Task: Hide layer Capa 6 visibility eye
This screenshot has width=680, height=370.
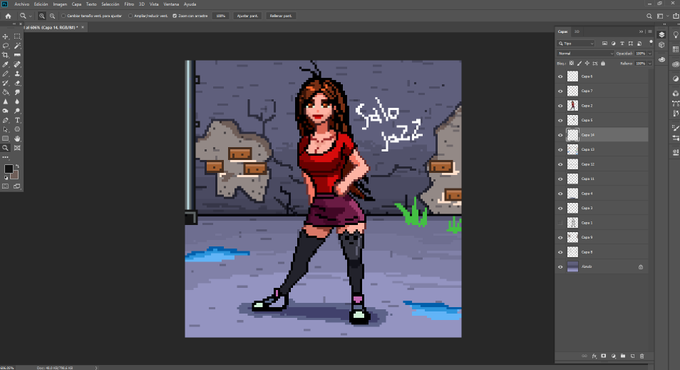Action: click(x=560, y=76)
